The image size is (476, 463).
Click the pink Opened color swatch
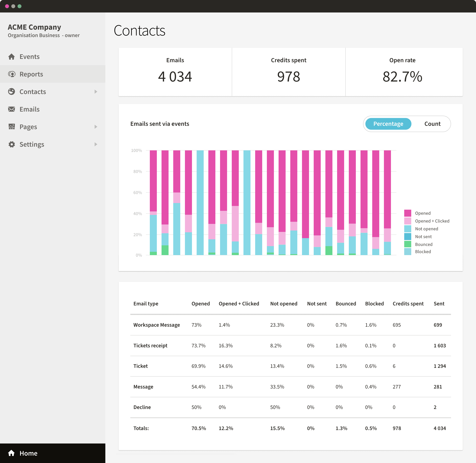point(407,213)
